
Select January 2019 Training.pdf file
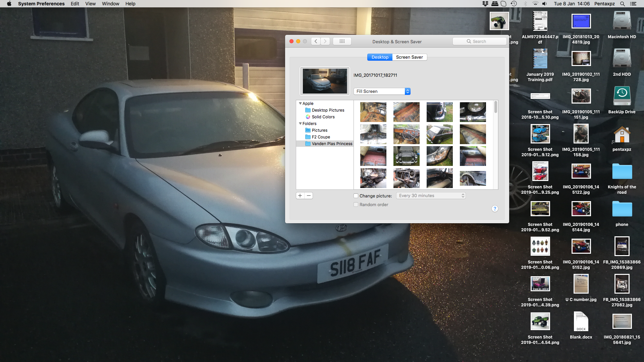click(x=540, y=59)
